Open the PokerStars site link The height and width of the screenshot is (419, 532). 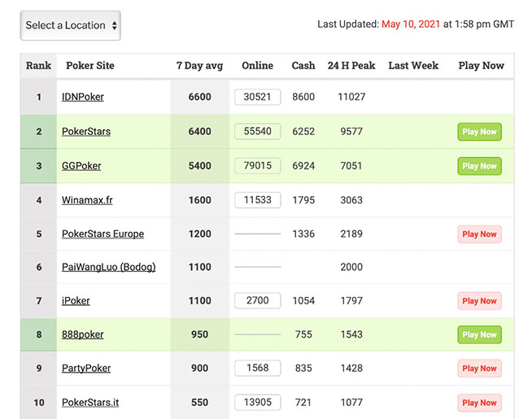point(86,131)
